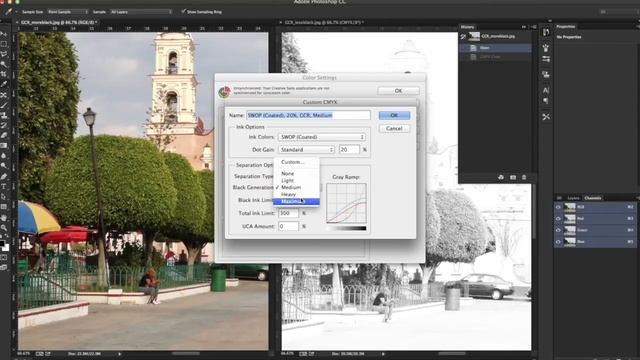Select the Path Selection tool
Viewport: 640px width, 360px height.
(x=4, y=197)
